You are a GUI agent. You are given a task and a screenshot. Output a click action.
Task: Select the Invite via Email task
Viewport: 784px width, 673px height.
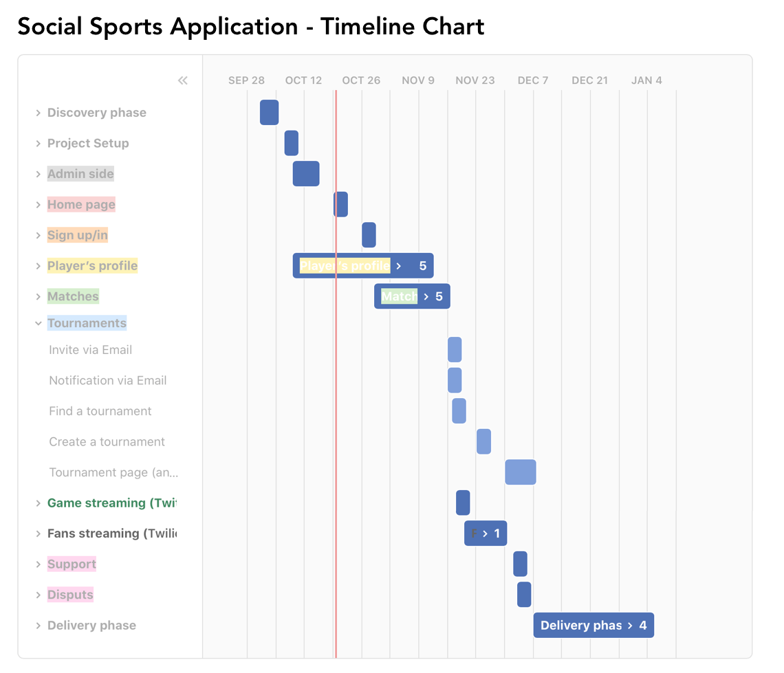(90, 350)
